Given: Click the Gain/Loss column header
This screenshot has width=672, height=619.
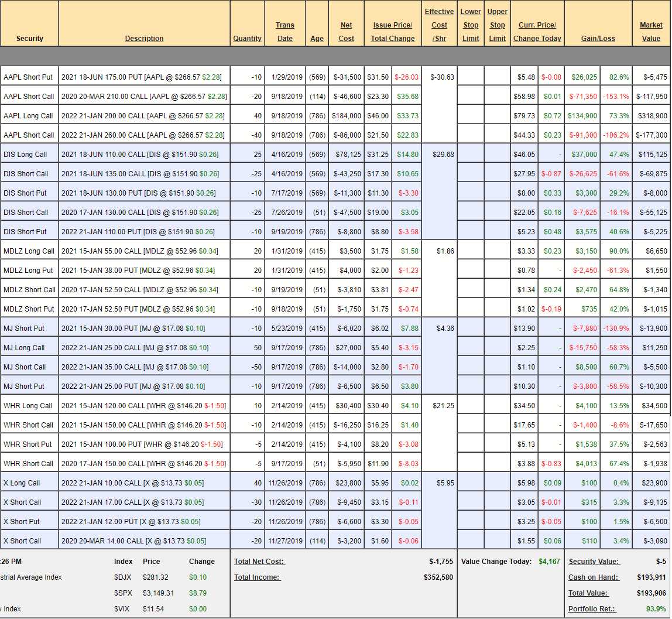Looking at the screenshot, I should point(598,39).
